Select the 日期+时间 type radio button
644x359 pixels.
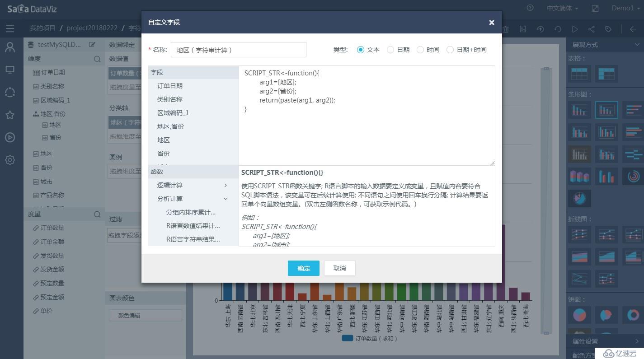pos(450,50)
